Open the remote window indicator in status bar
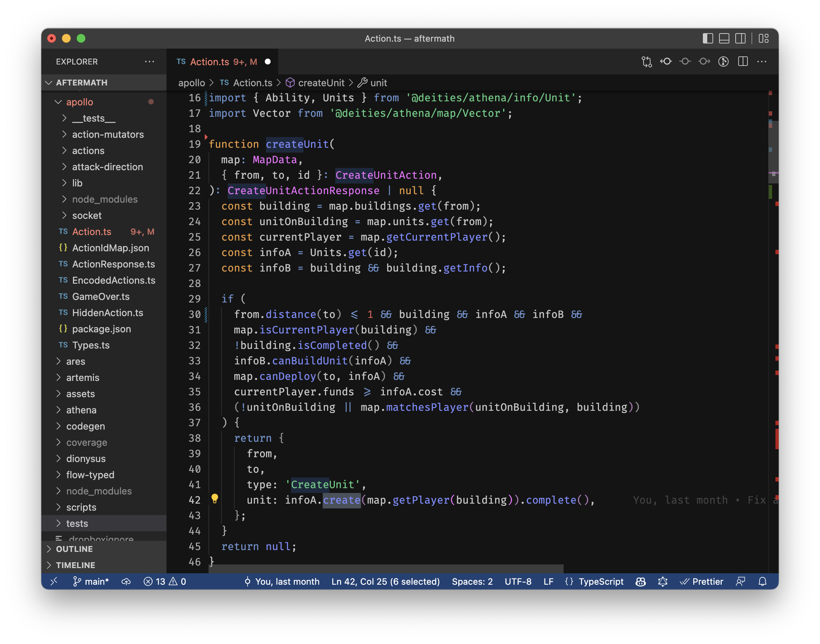 pos(54,581)
